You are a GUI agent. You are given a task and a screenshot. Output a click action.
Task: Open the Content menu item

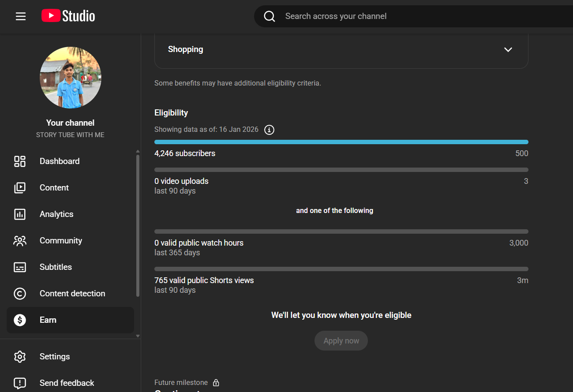tap(54, 188)
